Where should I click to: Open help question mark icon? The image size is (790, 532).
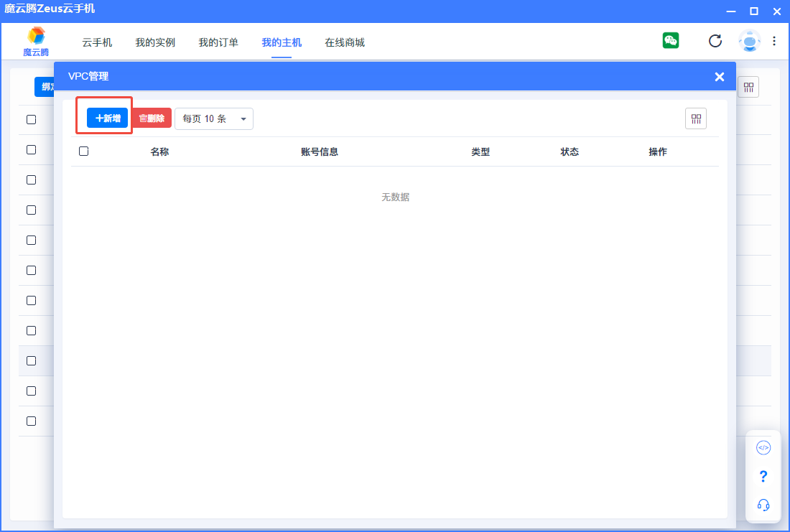click(763, 477)
